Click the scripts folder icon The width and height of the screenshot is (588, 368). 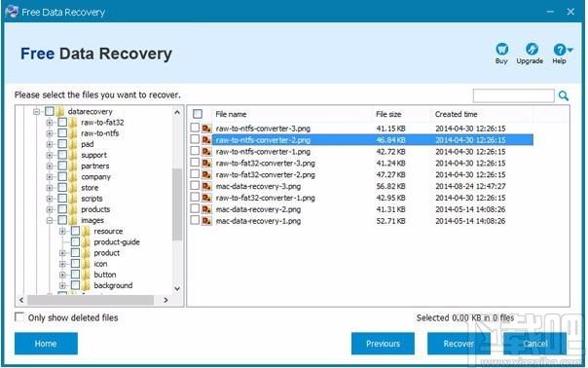[73, 199]
